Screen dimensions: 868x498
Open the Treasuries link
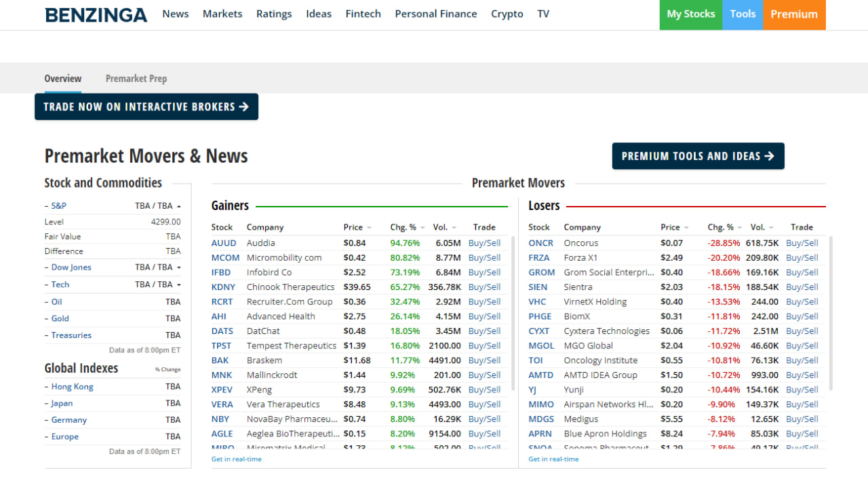click(x=71, y=335)
